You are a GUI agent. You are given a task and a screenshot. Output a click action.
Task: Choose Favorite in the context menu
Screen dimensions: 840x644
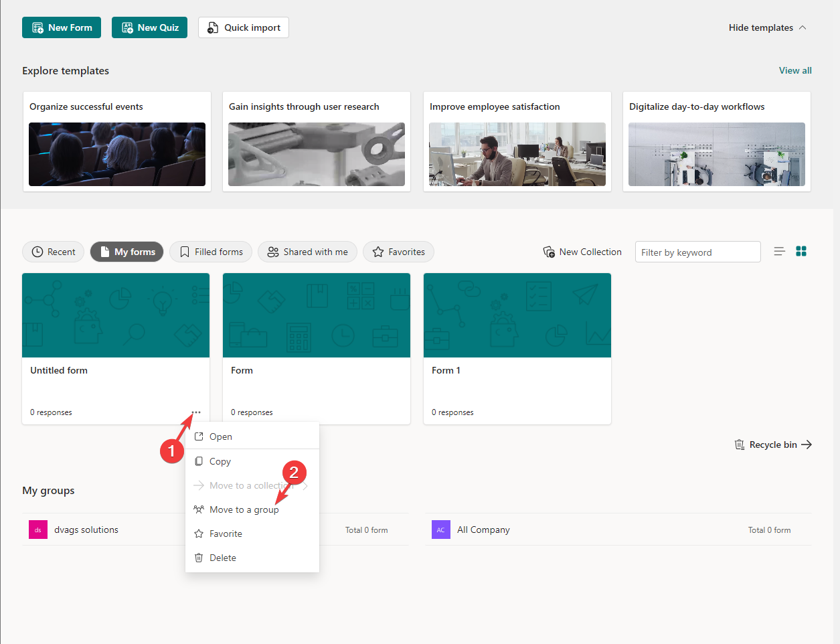point(252,534)
